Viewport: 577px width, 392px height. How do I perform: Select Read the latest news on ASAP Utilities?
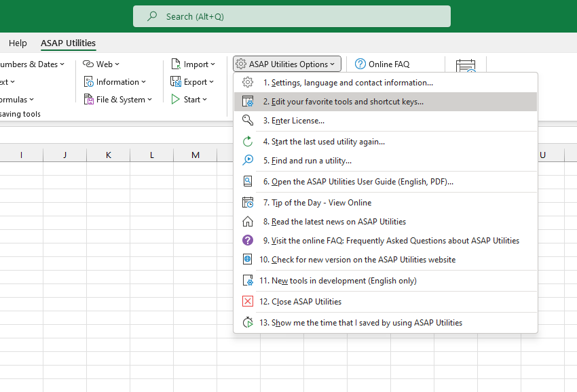coord(386,221)
